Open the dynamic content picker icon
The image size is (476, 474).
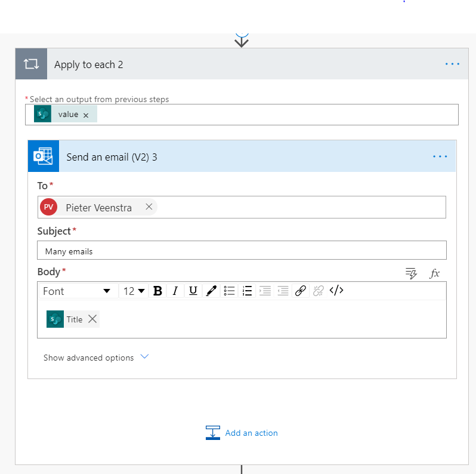tap(411, 273)
